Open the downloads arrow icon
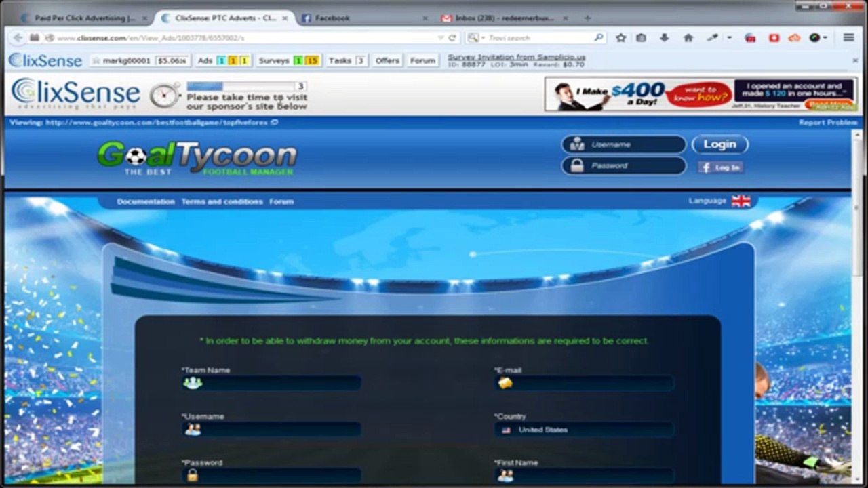This screenshot has width=868, height=488. (665, 38)
